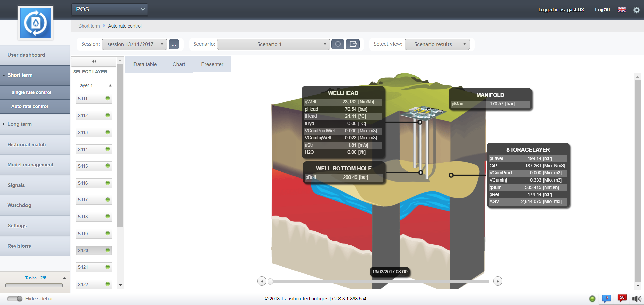
Task: Open the POS dropdown menu
Action: tap(110, 9)
